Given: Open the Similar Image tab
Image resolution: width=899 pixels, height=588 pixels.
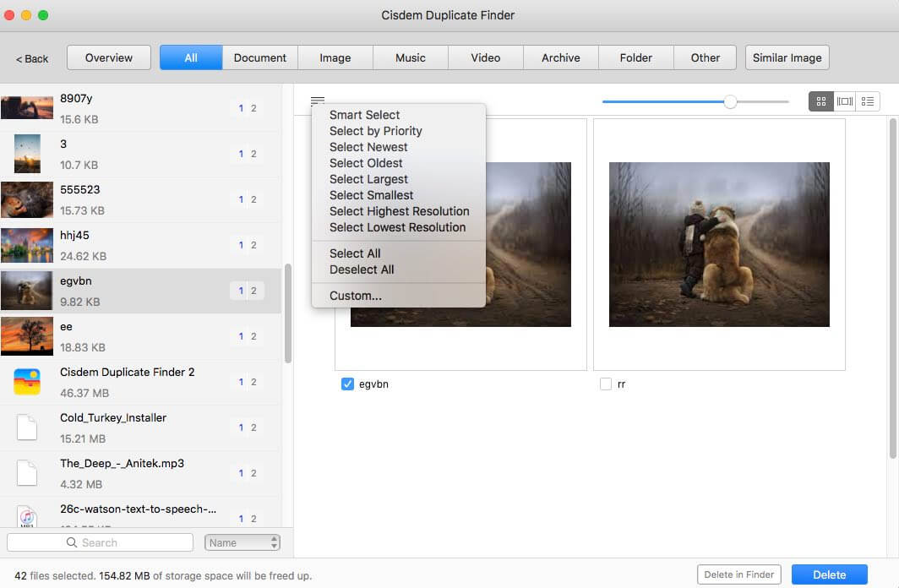Looking at the screenshot, I should click(787, 57).
